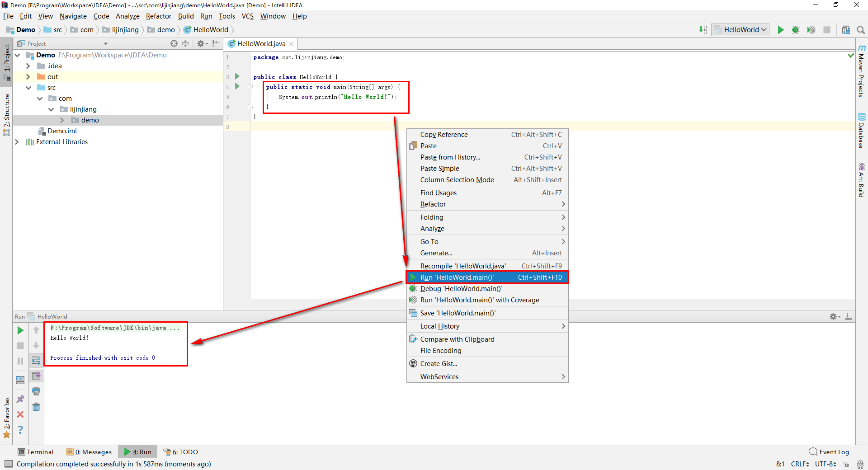
Task: Click the Stop square icon in top toolbar
Action: pyautogui.click(x=827, y=30)
